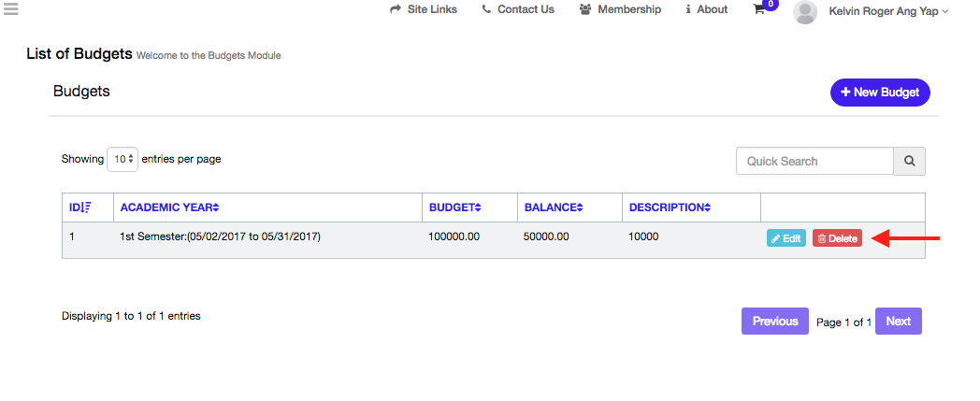Screen dimensions: 980x401
Task: Open the About page
Action: point(706,9)
